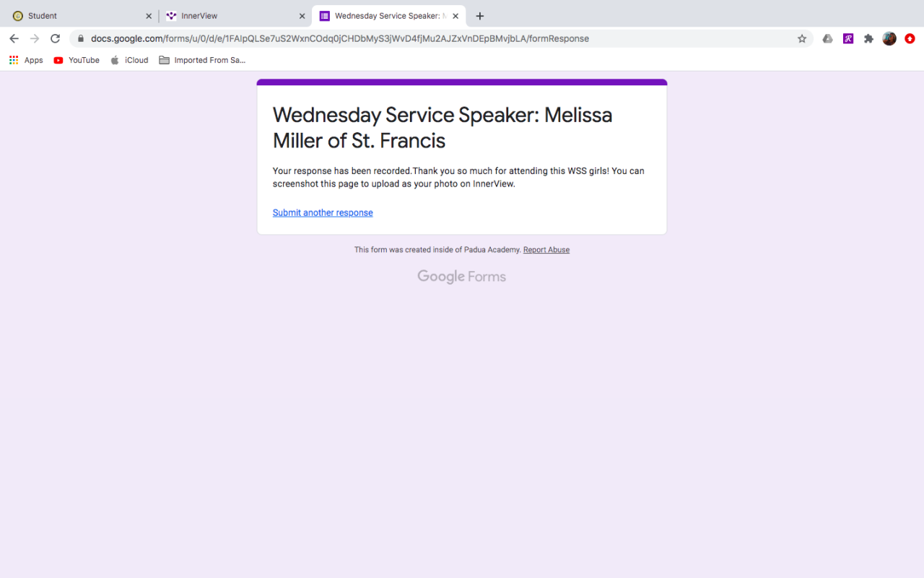Open the Apps launcher in bookmarks bar
The image size is (924, 578).
pyautogui.click(x=26, y=61)
